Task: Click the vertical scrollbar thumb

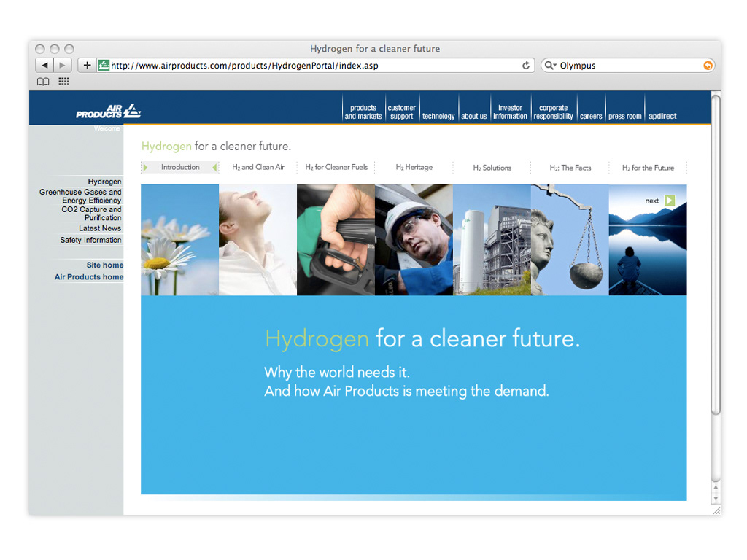Action: 716,254
